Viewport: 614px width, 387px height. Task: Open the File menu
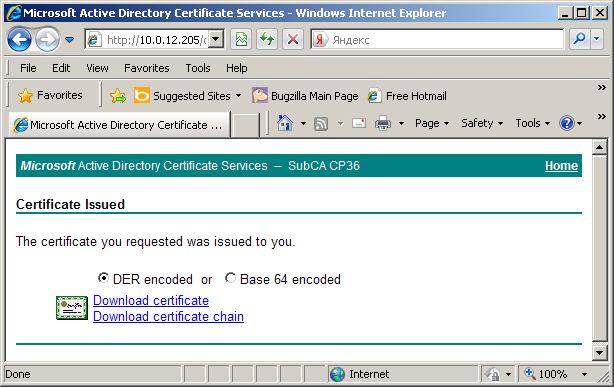point(28,68)
